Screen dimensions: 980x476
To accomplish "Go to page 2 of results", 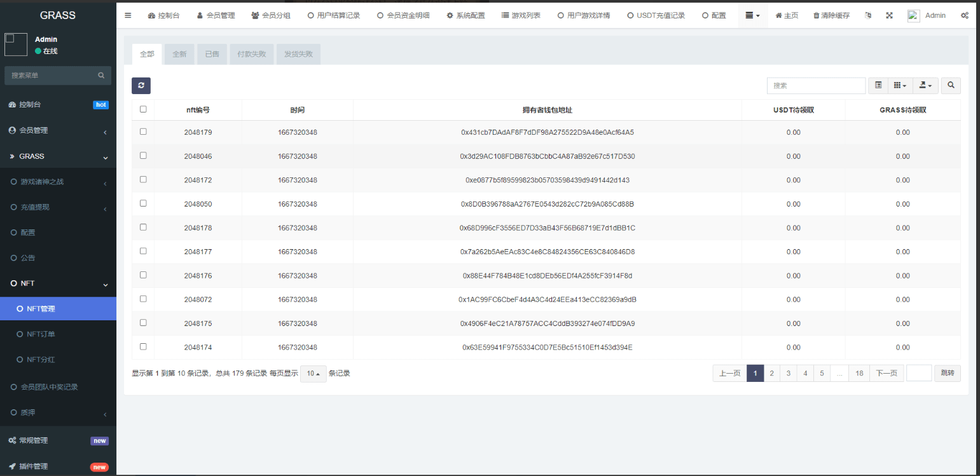I will (x=771, y=373).
